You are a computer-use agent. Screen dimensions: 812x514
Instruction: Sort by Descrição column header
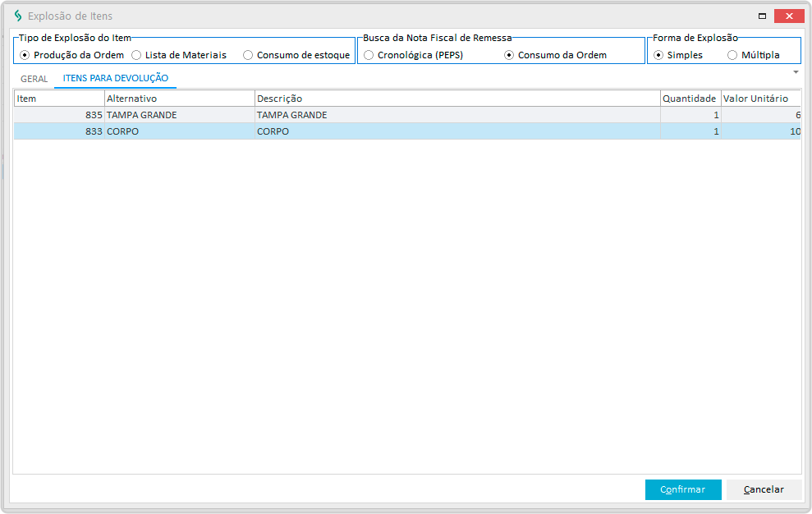(x=456, y=99)
